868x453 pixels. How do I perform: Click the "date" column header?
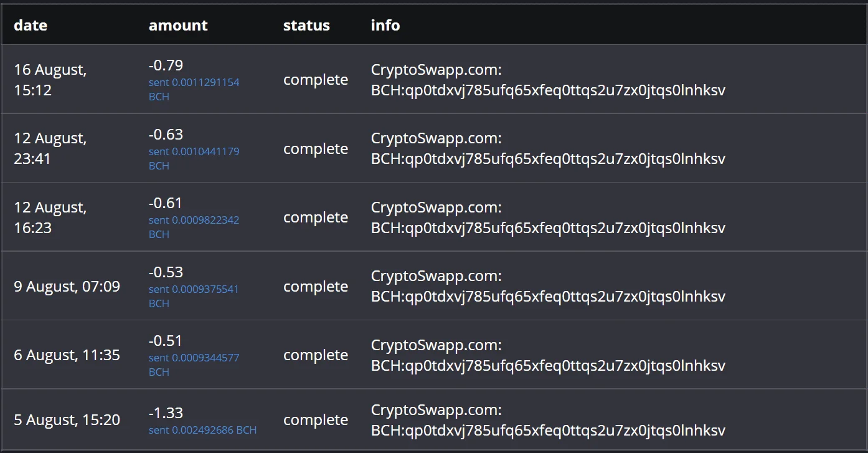pos(31,26)
